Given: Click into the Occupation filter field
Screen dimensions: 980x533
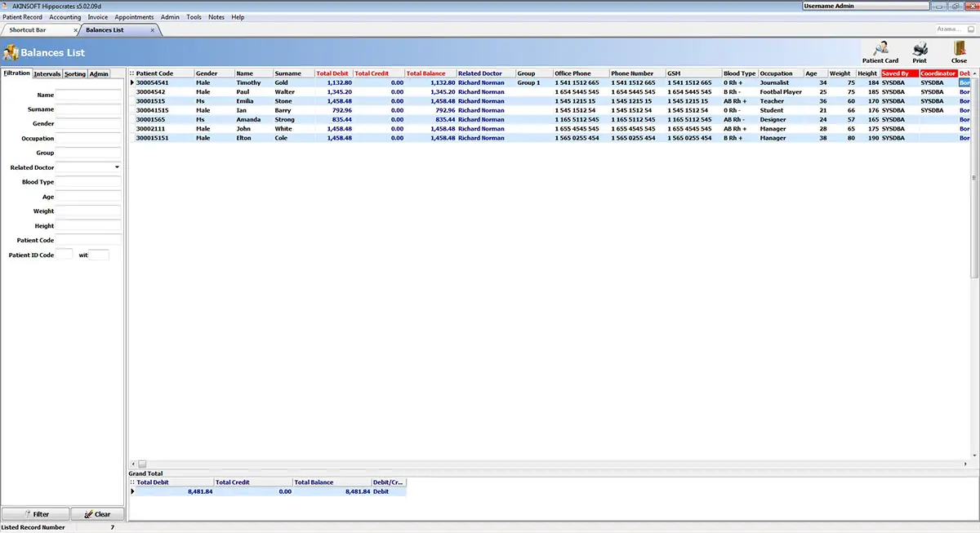Looking at the screenshot, I should pos(88,139).
